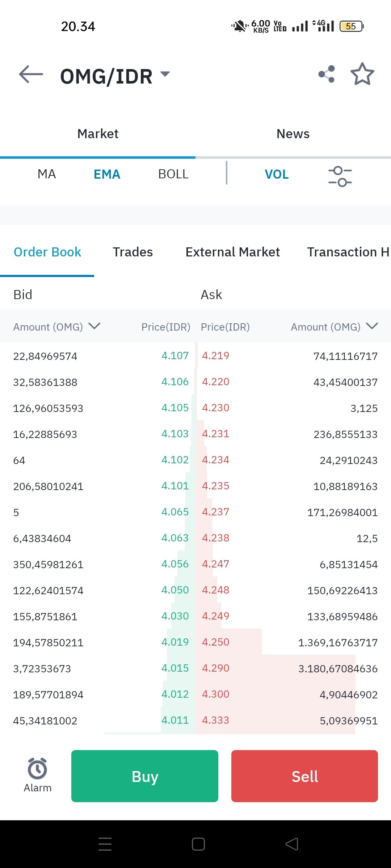Select the 4.219 ask price row
The image size is (391, 868).
289,356
